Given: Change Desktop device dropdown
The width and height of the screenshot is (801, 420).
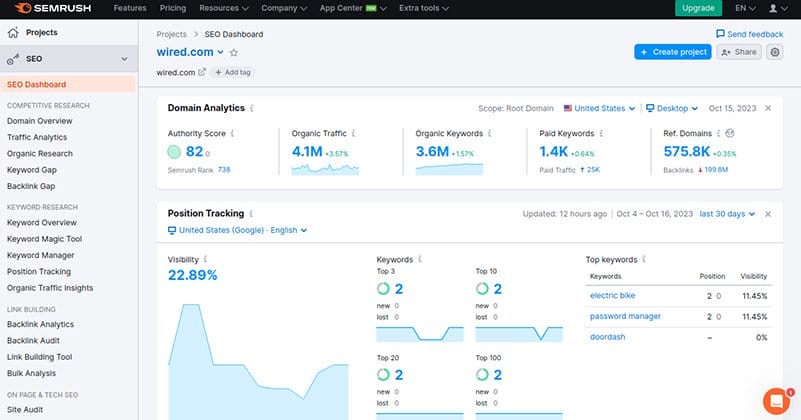Looking at the screenshot, I should (x=672, y=108).
